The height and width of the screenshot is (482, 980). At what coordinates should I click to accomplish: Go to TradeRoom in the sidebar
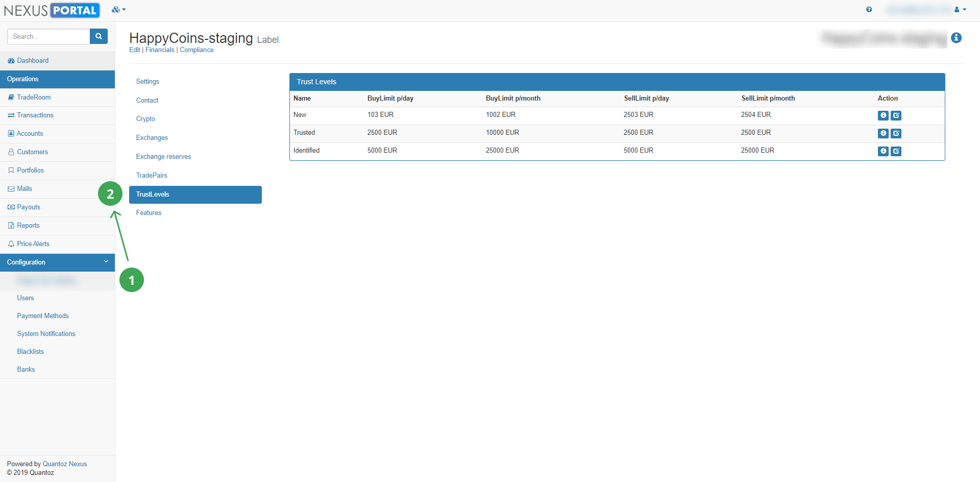[x=34, y=98]
